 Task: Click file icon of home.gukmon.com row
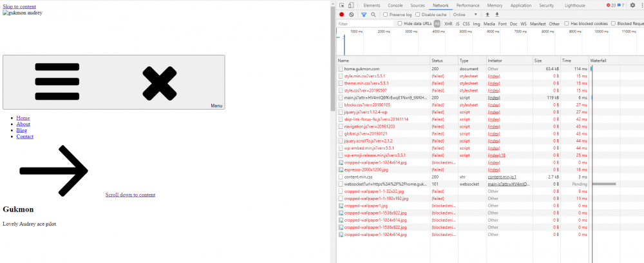pyautogui.click(x=341, y=68)
